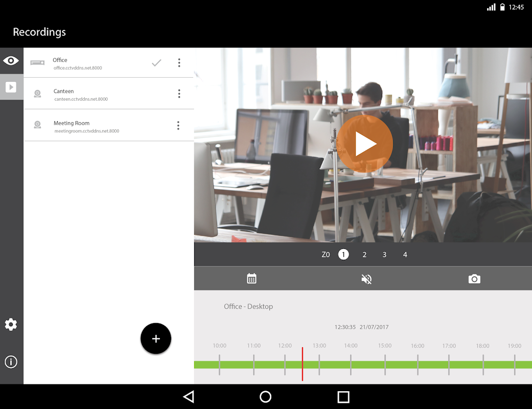The width and height of the screenshot is (532, 409).
Task: Switch to channel 3
Action: pyautogui.click(x=384, y=255)
